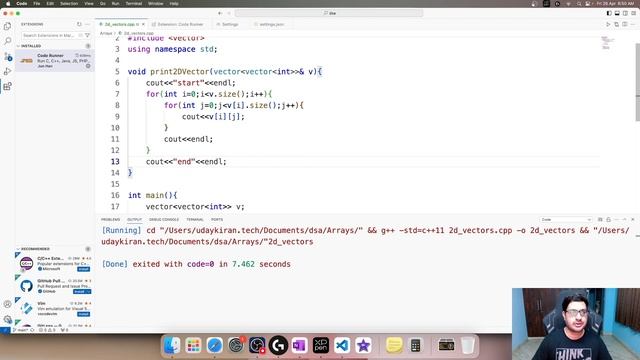Viewport: 640px width, 360px height.
Task: Split the editor to the right
Action: point(624,24)
